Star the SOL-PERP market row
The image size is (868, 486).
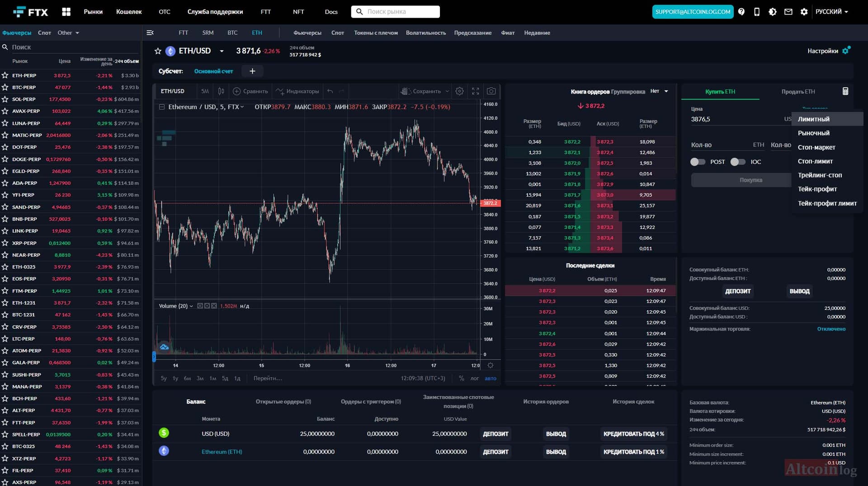[5, 99]
